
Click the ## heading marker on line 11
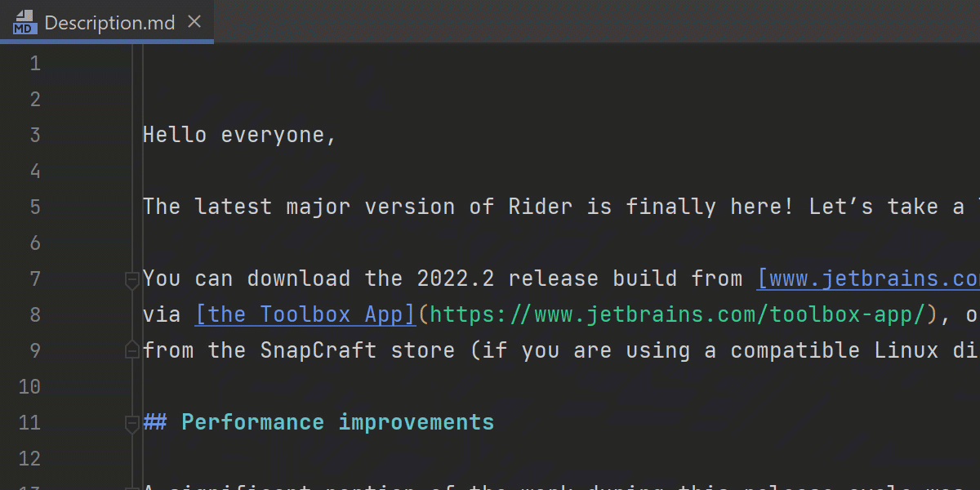155,422
